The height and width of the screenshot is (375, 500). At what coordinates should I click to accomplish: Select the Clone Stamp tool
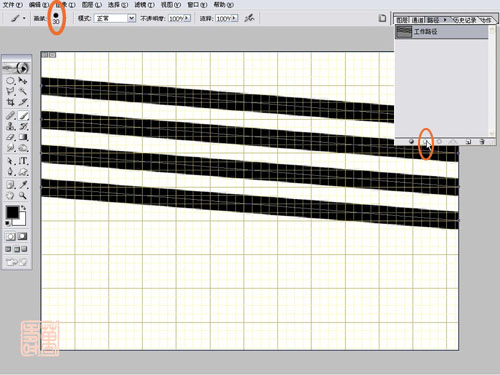coord(10,126)
